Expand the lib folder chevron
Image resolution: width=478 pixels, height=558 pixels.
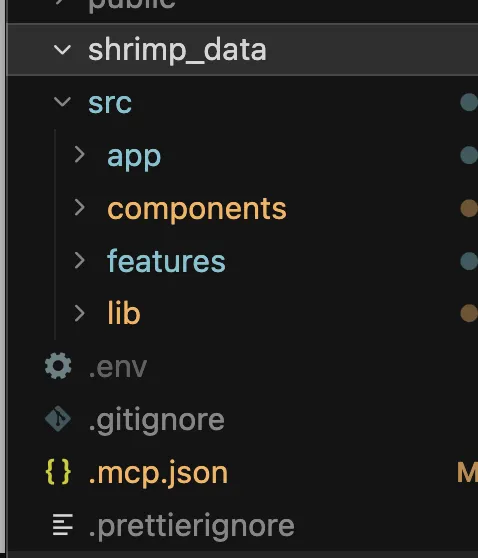[80, 313]
